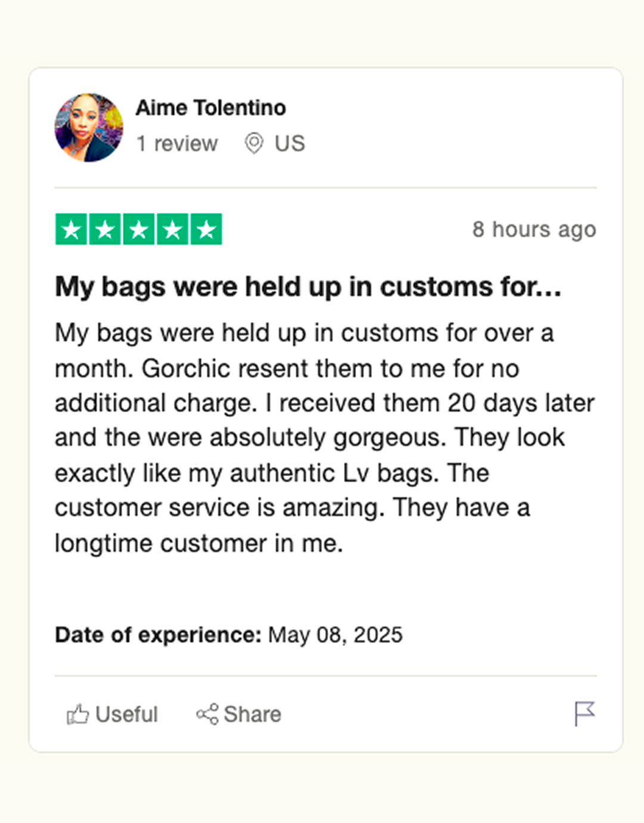Viewport: 644px width, 823px height.
Task: Click the second green rating star
Action: tap(105, 230)
